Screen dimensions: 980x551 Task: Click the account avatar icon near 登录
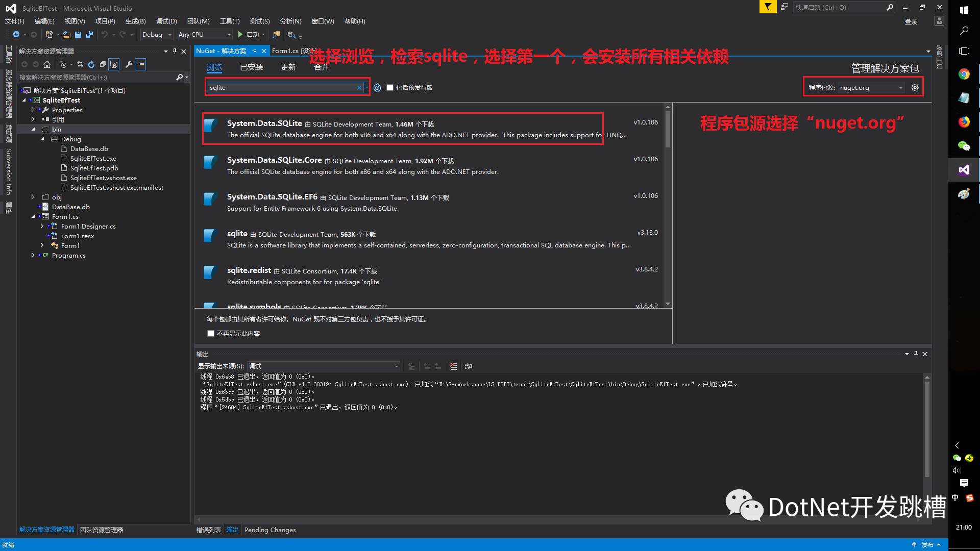click(939, 21)
